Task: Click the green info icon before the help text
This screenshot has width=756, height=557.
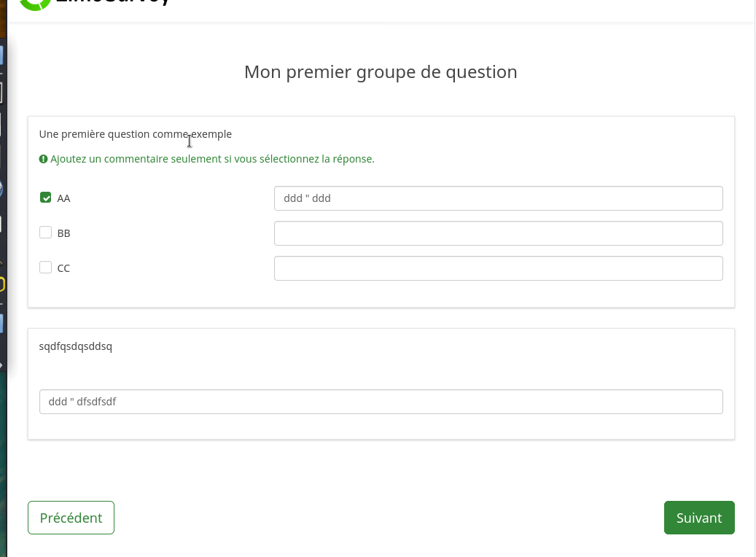Action: (x=44, y=159)
